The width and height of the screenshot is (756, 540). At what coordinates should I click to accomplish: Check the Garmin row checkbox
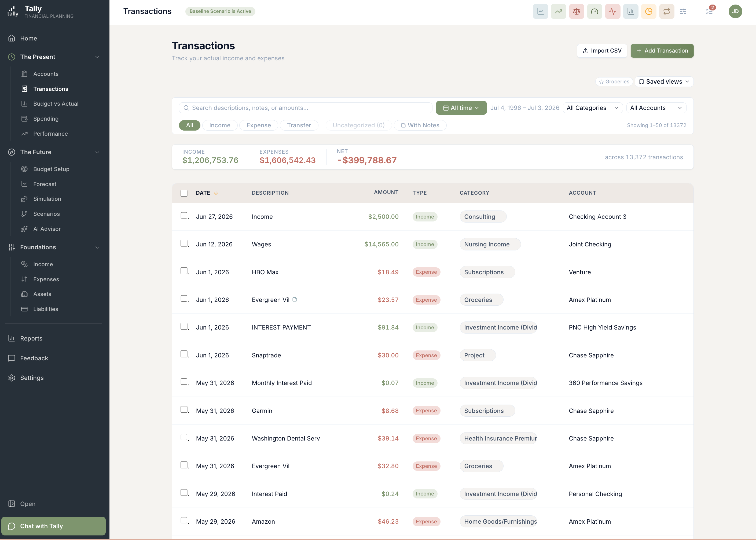click(x=184, y=409)
